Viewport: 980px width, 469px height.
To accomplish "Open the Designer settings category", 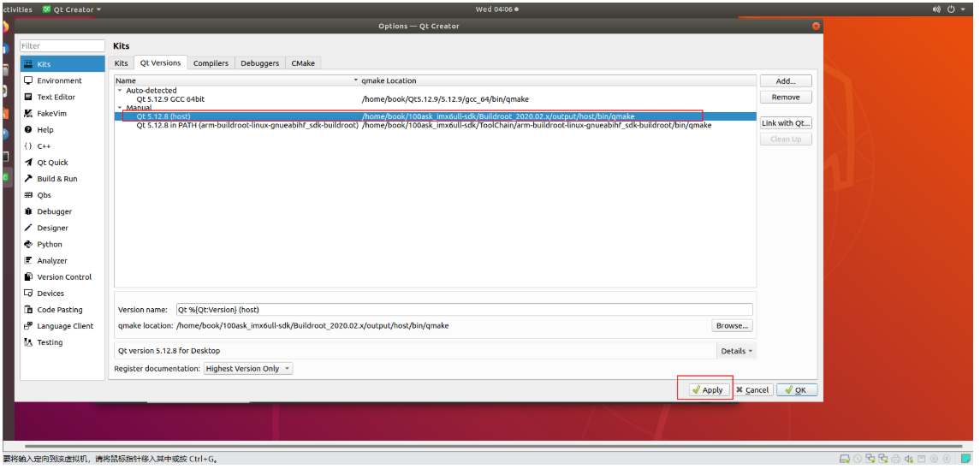I will click(62, 228).
